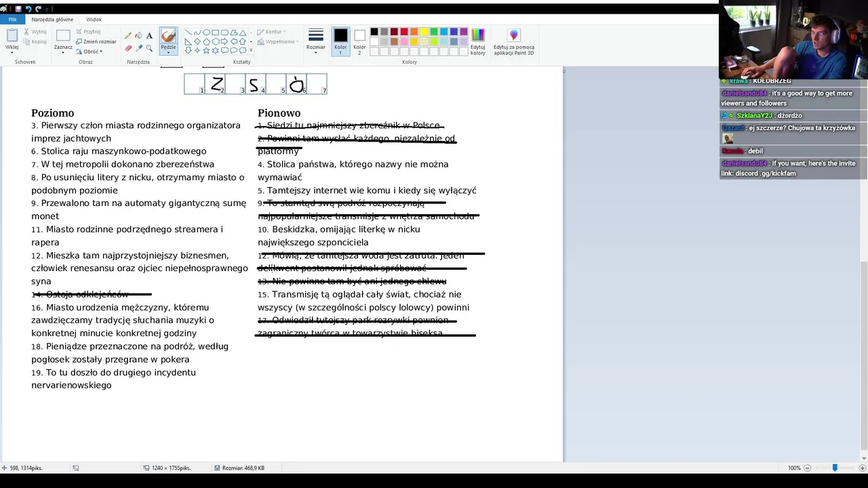This screenshot has width=868, height=488.
Task: Open the Plik file menu
Action: coord(12,20)
